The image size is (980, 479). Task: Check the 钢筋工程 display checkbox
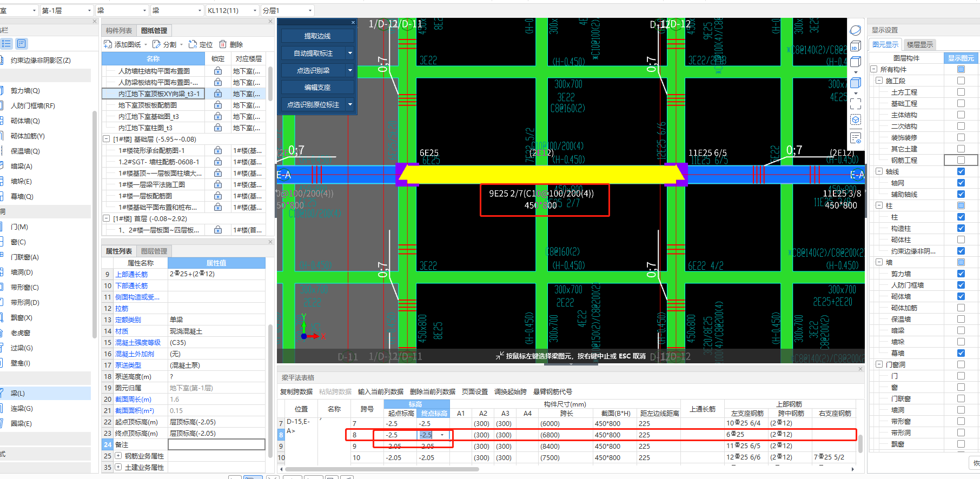pos(961,160)
